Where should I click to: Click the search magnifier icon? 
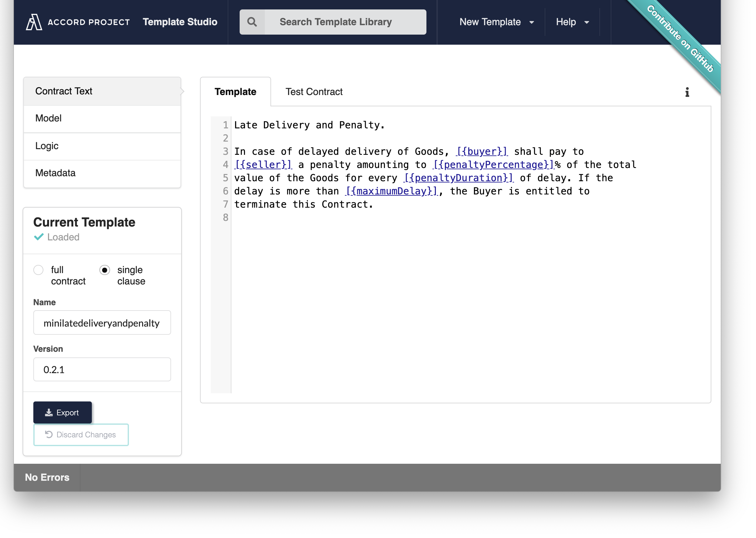252,22
